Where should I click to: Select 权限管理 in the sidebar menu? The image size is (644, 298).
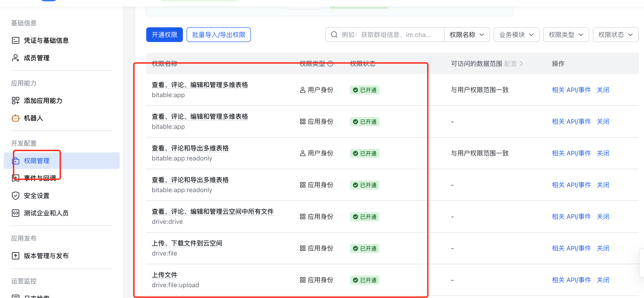pyautogui.click(x=37, y=160)
